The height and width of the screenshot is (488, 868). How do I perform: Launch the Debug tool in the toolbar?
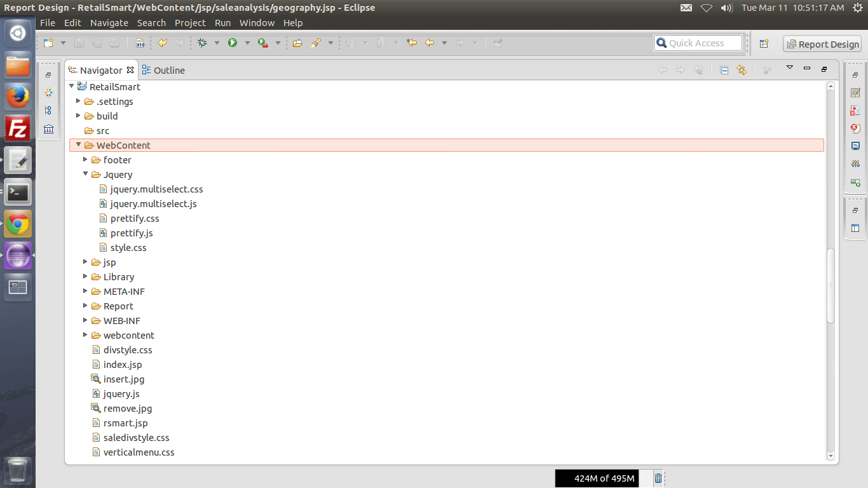point(203,43)
